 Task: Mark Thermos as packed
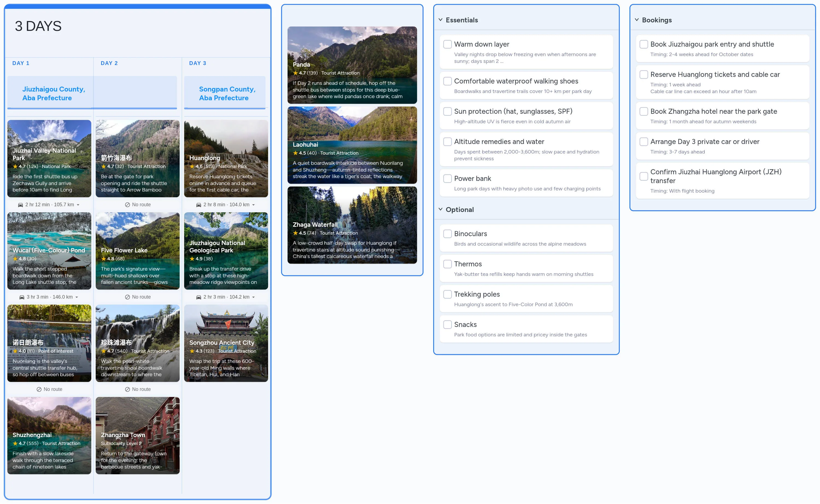(x=447, y=264)
